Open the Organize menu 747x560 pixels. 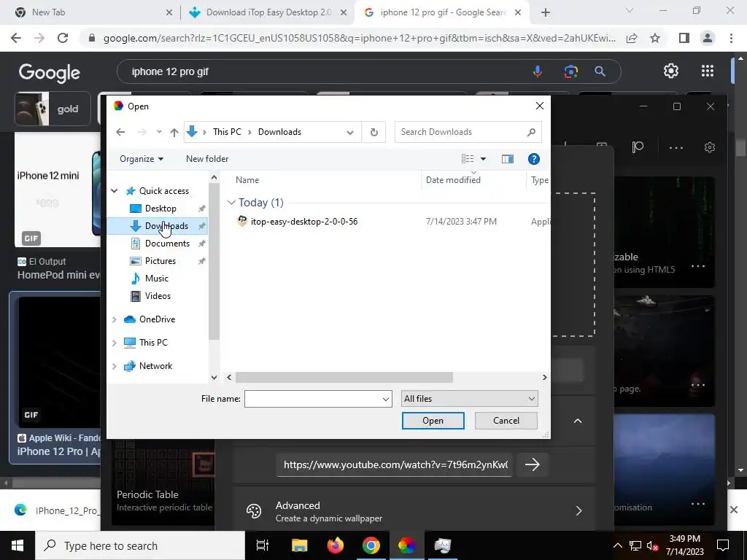(x=142, y=158)
